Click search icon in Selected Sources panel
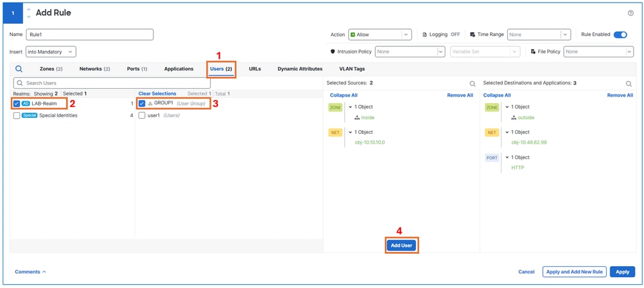Viewport: 644px width, 288px height. click(473, 84)
